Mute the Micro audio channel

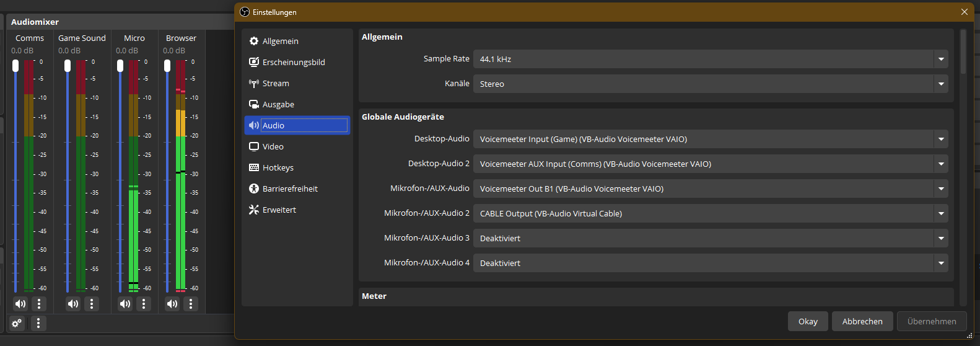tap(125, 304)
